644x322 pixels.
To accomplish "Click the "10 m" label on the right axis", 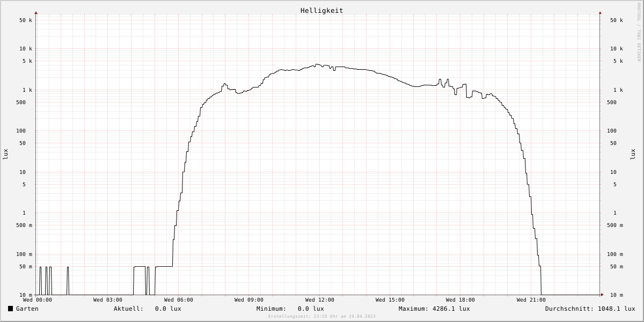I will pos(617,295).
